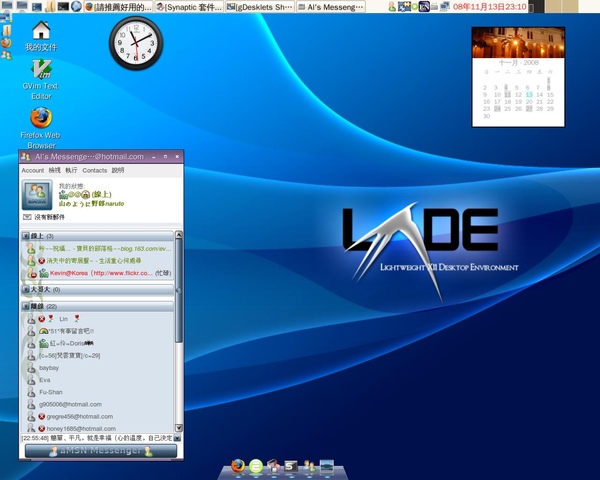
Task: Open dropdown arrow beside the status message bar
Action: point(177,438)
